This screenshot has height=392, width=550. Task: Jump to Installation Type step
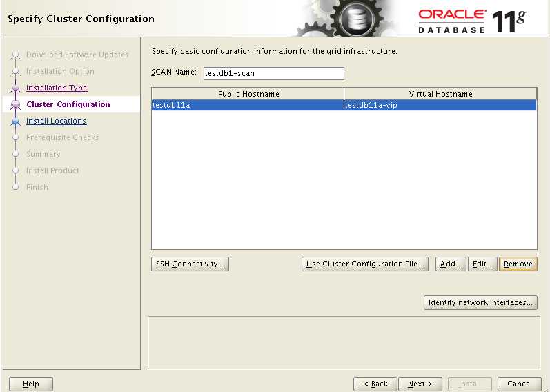[57, 88]
